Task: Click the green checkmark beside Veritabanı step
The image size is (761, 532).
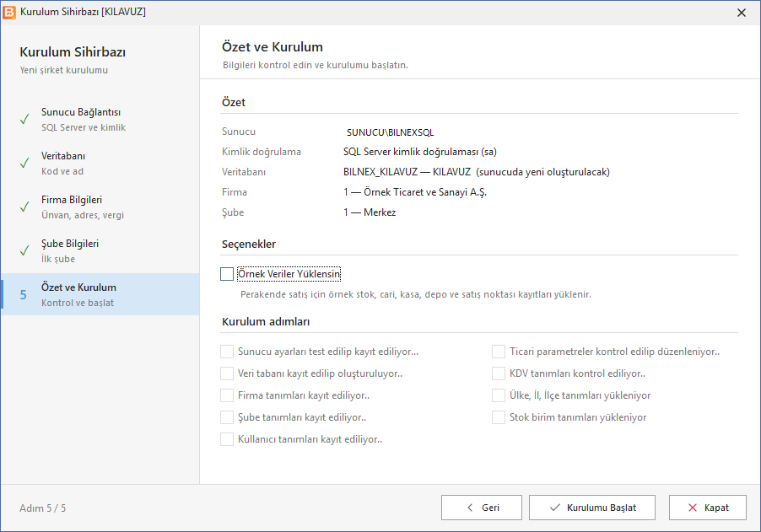Action: coord(24,163)
